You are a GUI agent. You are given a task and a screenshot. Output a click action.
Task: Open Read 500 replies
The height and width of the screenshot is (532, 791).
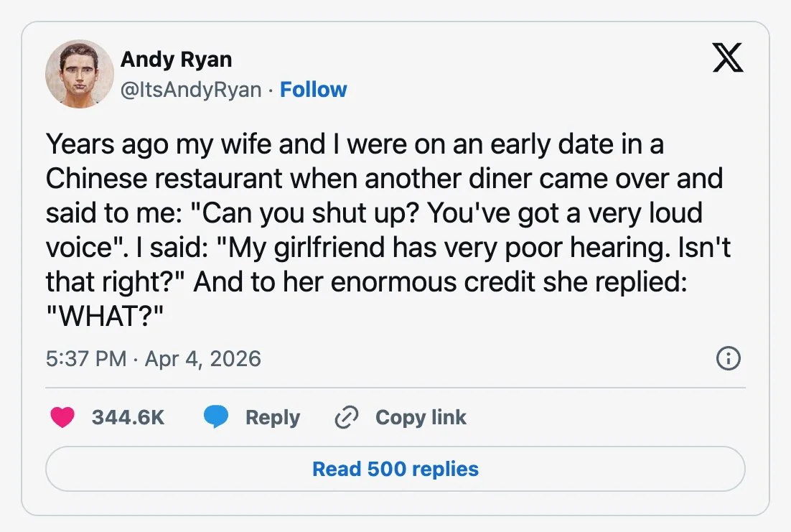(395, 469)
